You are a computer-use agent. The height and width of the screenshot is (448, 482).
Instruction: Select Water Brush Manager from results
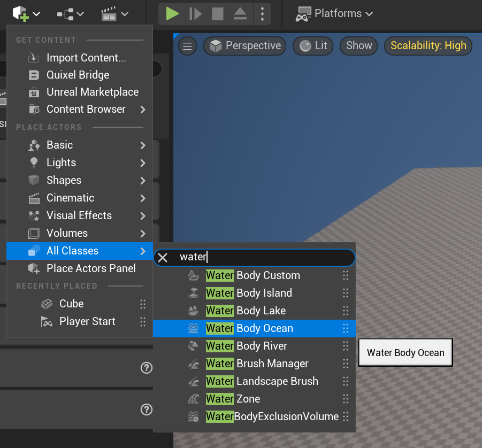point(254,364)
